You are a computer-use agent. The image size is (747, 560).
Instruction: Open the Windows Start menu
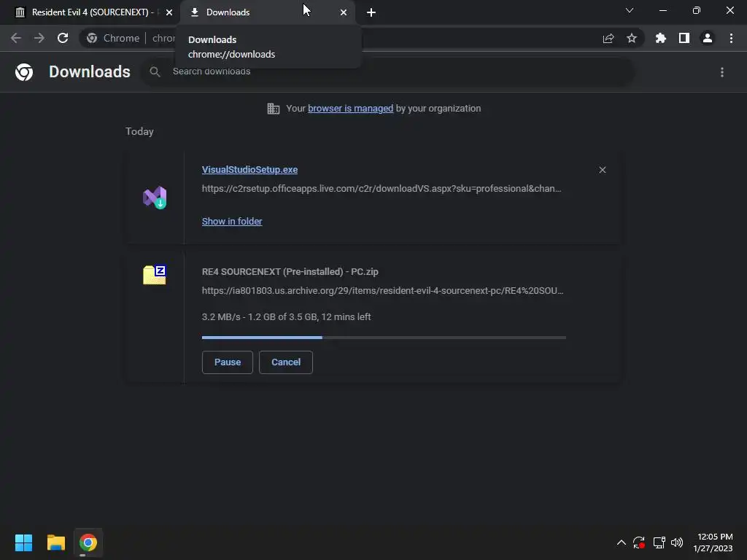24,542
